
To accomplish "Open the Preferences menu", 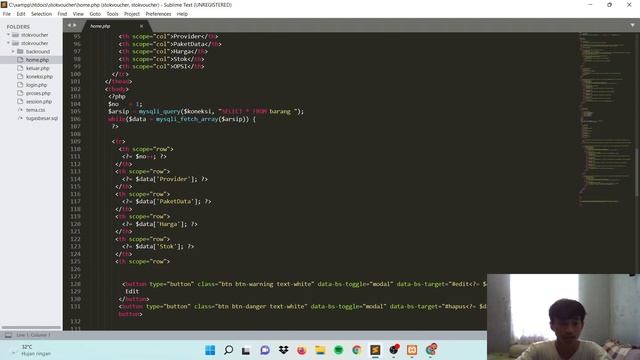I will tap(158, 14).
